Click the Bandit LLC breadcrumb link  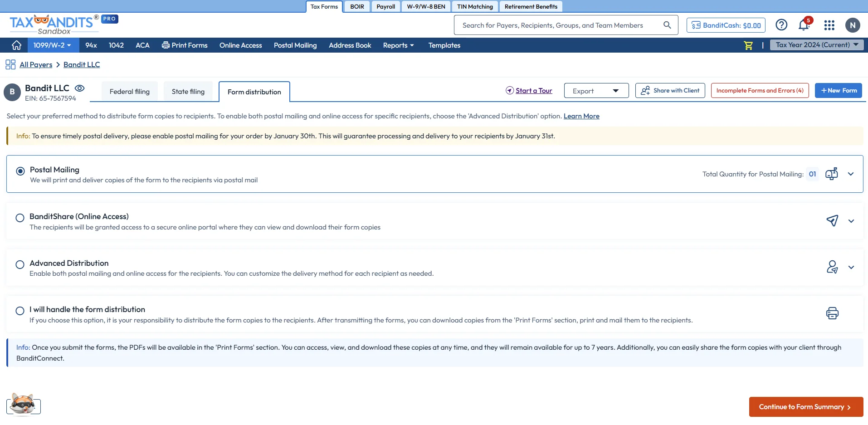[82, 64]
